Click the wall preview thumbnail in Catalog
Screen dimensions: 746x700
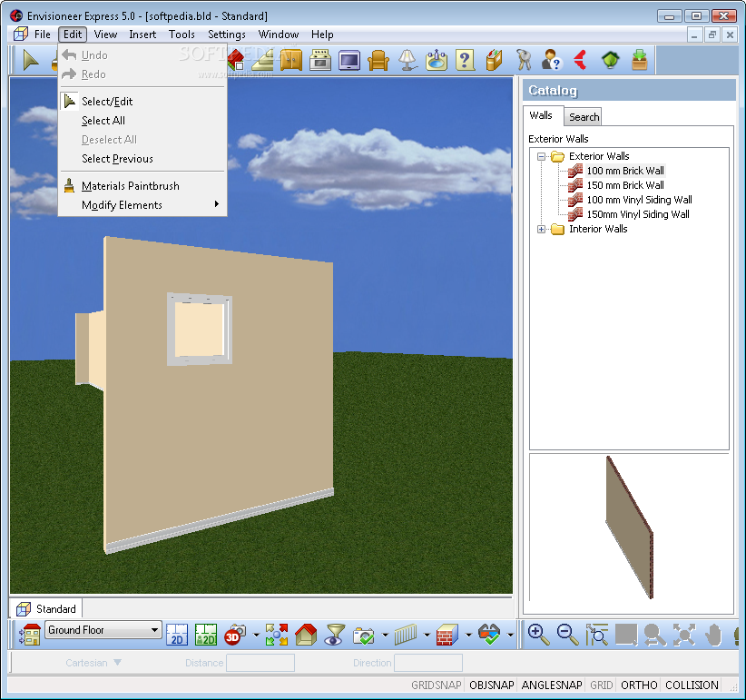629,527
